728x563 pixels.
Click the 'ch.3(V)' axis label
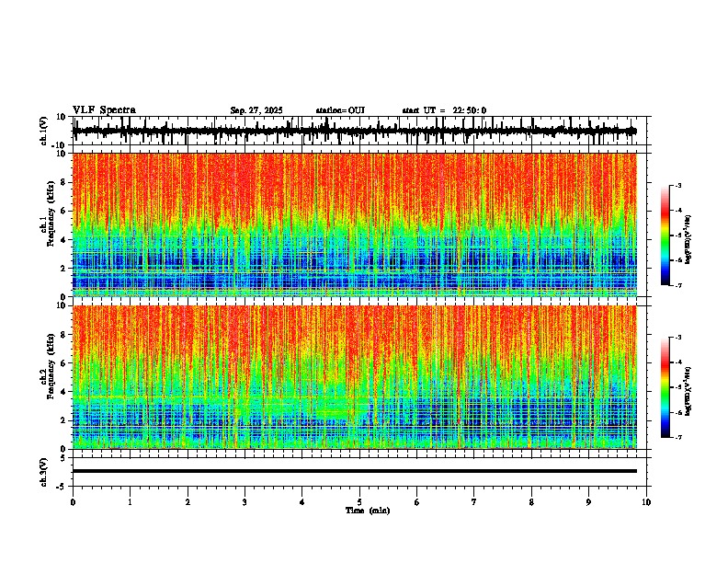pos(44,473)
